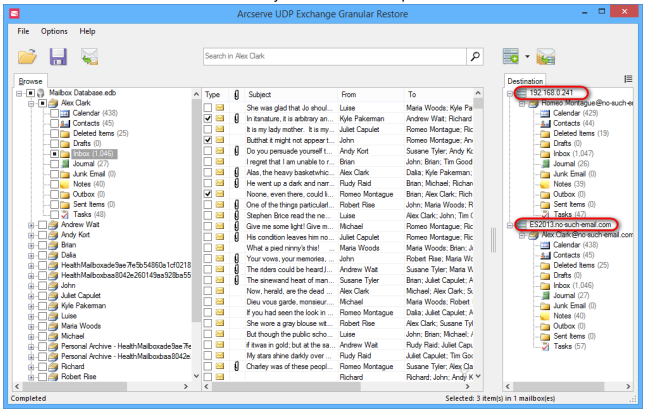Click resize grip icon in status bar corner

pos(633,399)
